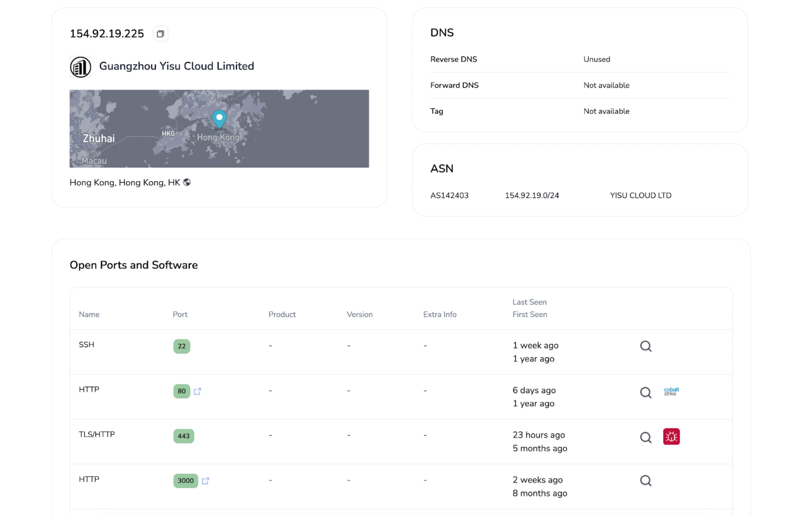This screenshot has height=515, width=812.
Task: Click YISU CLOUD LTD in ASN panel
Action: [x=640, y=195]
